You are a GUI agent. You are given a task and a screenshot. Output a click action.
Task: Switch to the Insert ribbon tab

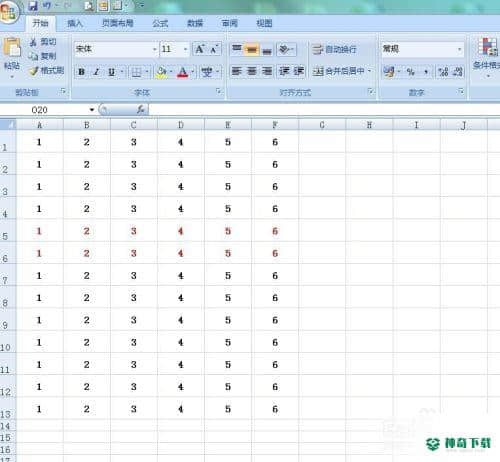(75, 23)
